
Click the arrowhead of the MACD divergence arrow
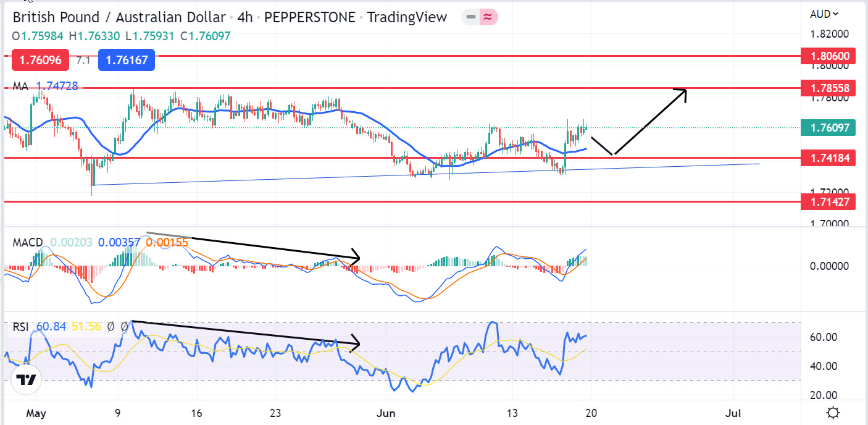coord(356,256)
